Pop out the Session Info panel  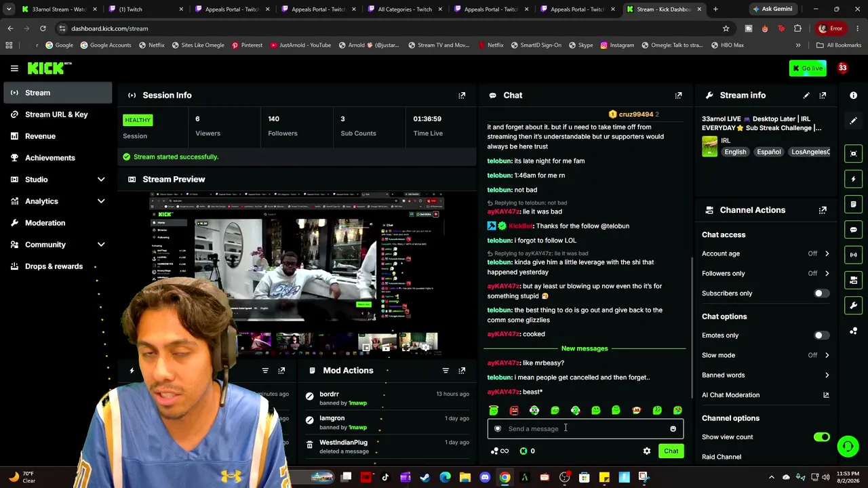click(462, 96)
